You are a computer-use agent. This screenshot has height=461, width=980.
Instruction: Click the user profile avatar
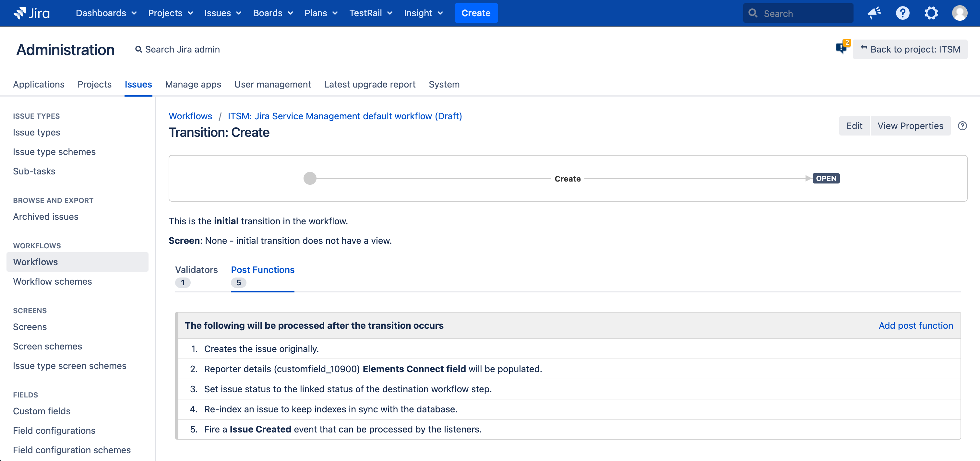pos(960,13)
